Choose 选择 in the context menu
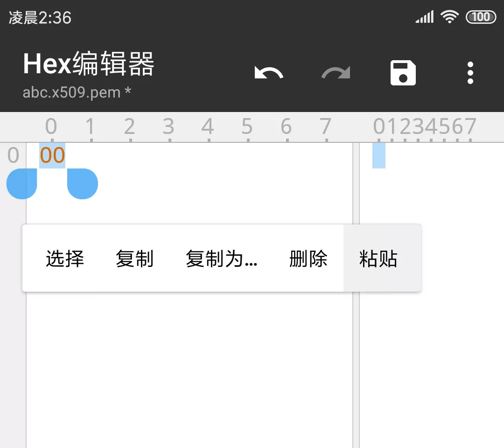Screen dimensions: 504x448 pyautogui.click(x=65, y=259)
